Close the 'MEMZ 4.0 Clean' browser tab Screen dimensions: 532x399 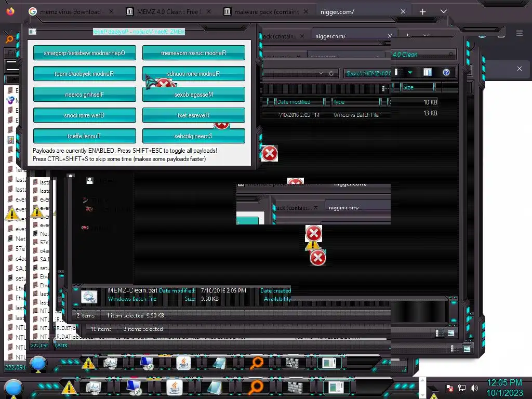point(209,11)
